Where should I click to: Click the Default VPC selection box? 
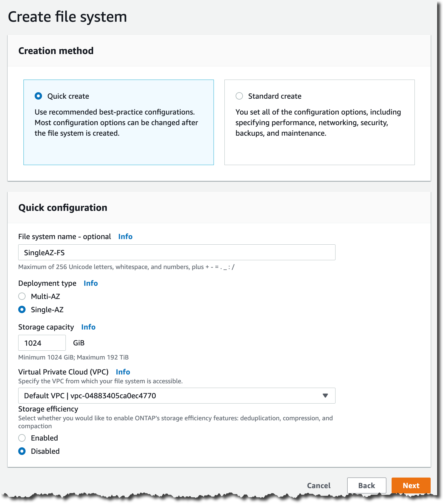(170, 396)
